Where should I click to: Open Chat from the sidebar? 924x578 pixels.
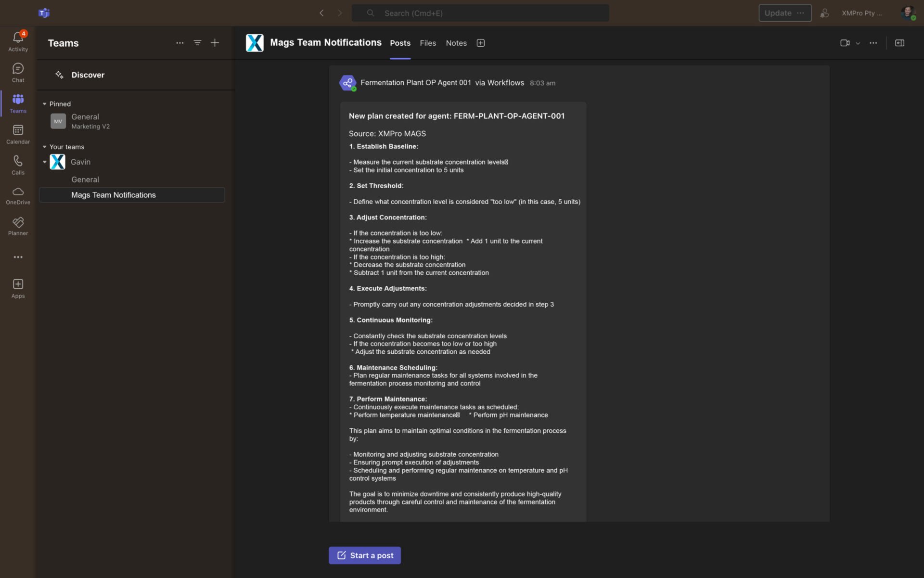point(18,69)
